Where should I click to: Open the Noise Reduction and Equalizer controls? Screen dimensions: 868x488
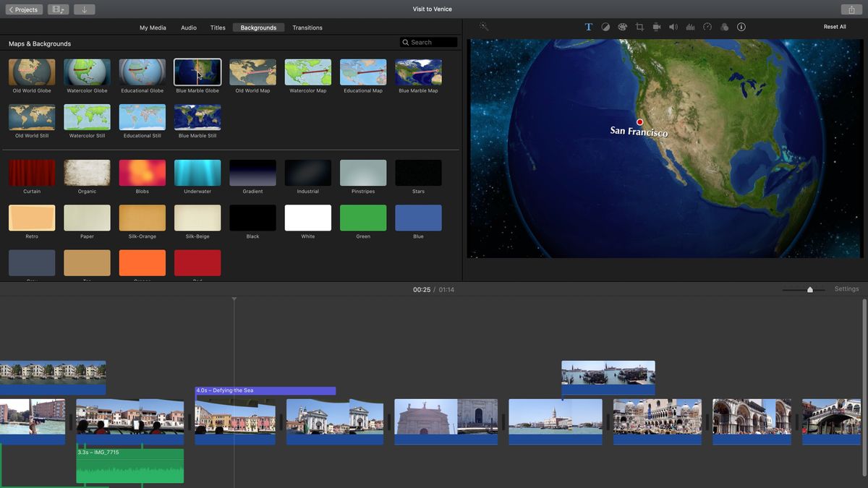tap(690, 27)
